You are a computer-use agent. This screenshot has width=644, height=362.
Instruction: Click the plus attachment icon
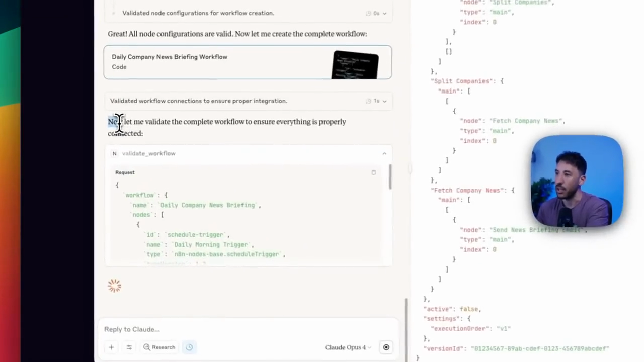pyautogui.click(x=111, y=347)
